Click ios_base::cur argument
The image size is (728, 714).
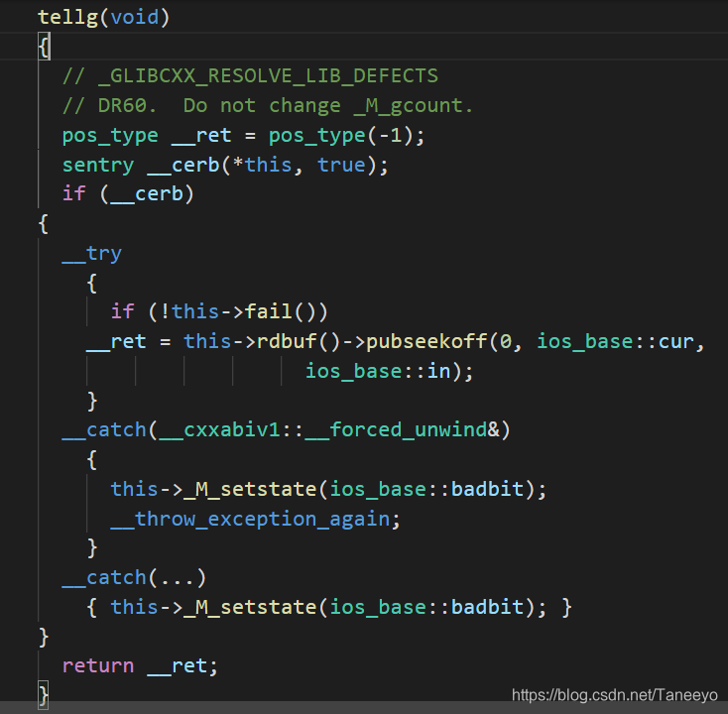(615, 342)
